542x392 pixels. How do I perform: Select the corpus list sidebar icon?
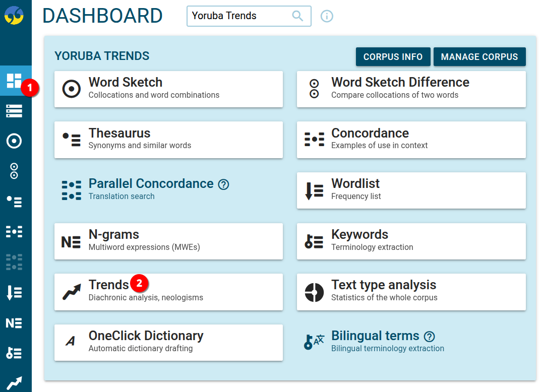(x=14, y=111)
